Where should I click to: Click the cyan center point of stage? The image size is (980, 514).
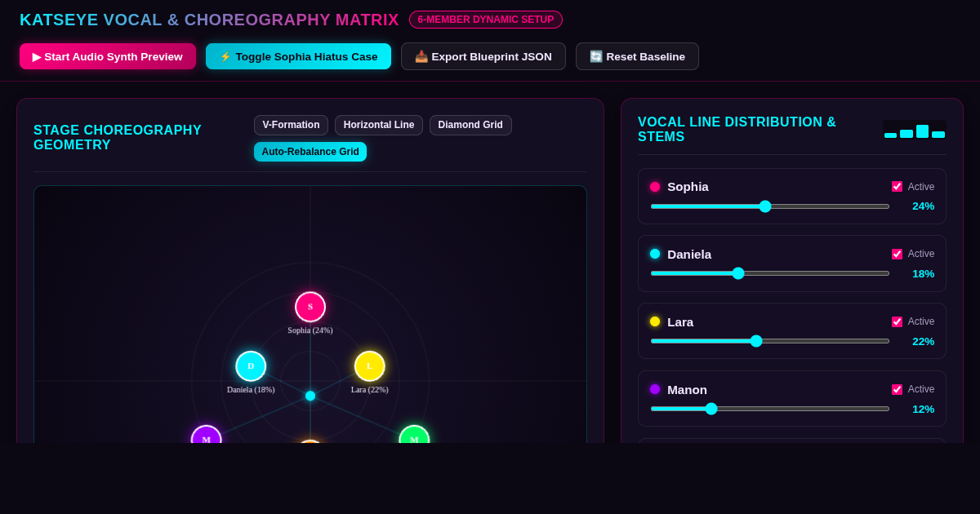click(310, 396)
